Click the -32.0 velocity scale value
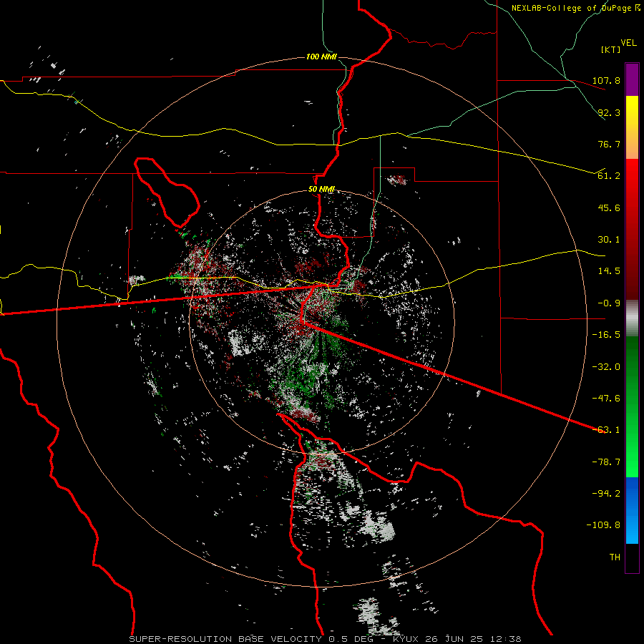Screen dimensions: 644x644 click(606, 367)
